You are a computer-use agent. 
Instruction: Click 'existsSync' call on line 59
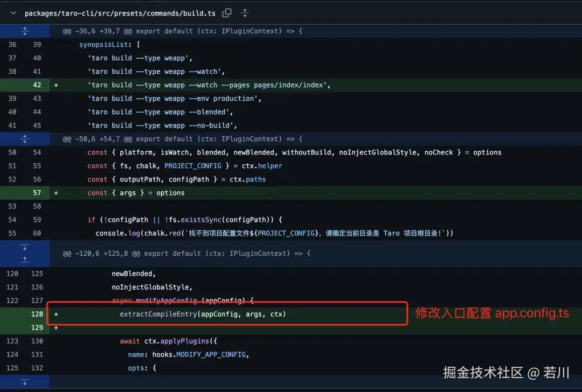click(x=201, y=220)
